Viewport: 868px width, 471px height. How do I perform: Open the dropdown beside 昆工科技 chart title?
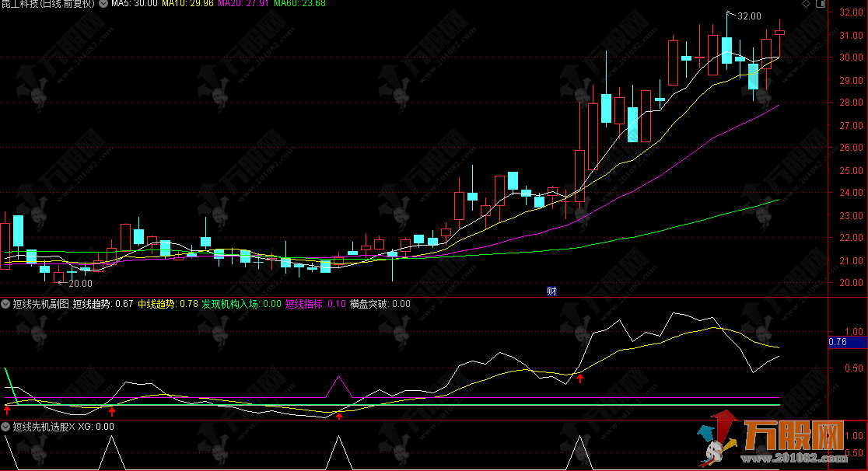coord(103,4)
